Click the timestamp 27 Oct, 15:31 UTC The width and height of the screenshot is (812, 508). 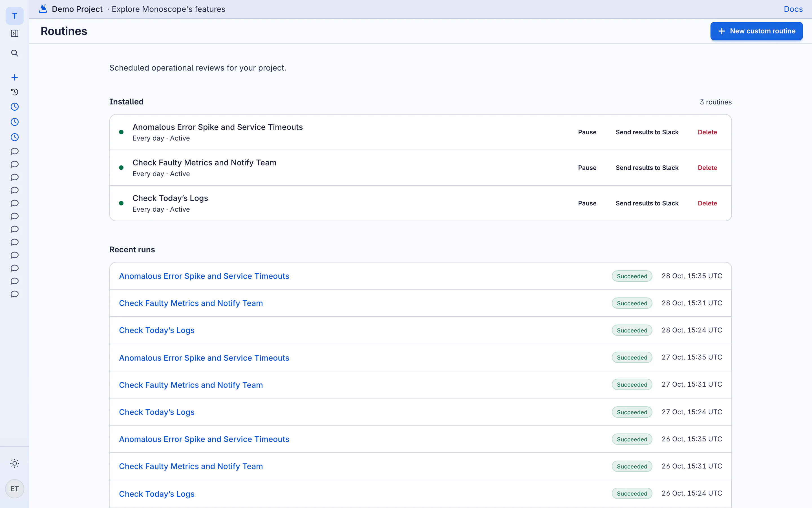692,384
